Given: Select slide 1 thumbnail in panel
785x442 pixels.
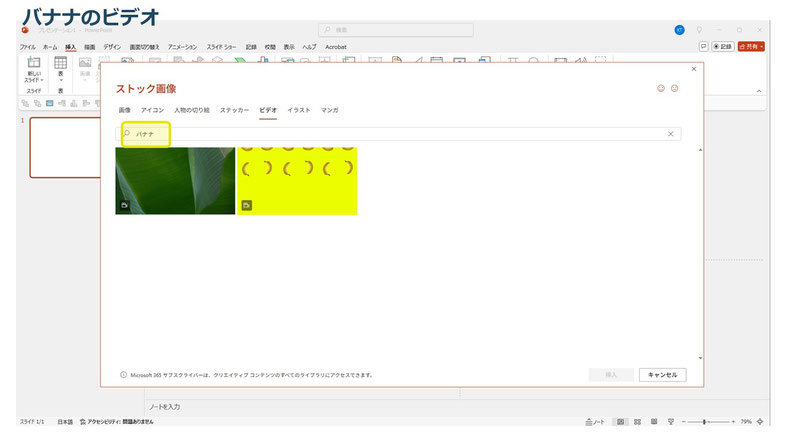Looking at the screenshot, I should [x=66, y=148].
